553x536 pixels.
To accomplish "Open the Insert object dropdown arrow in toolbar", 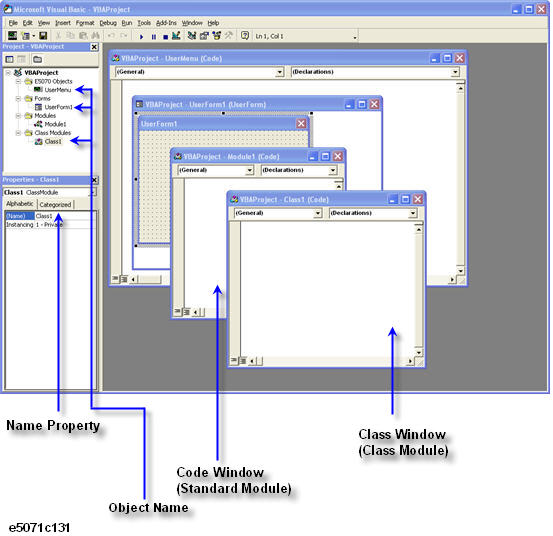I will point(34,36).
